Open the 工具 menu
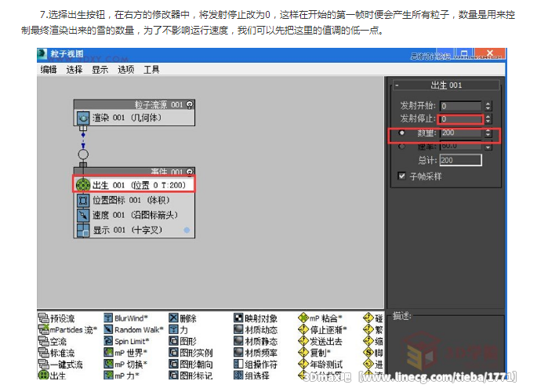 [x=151, y=70]
